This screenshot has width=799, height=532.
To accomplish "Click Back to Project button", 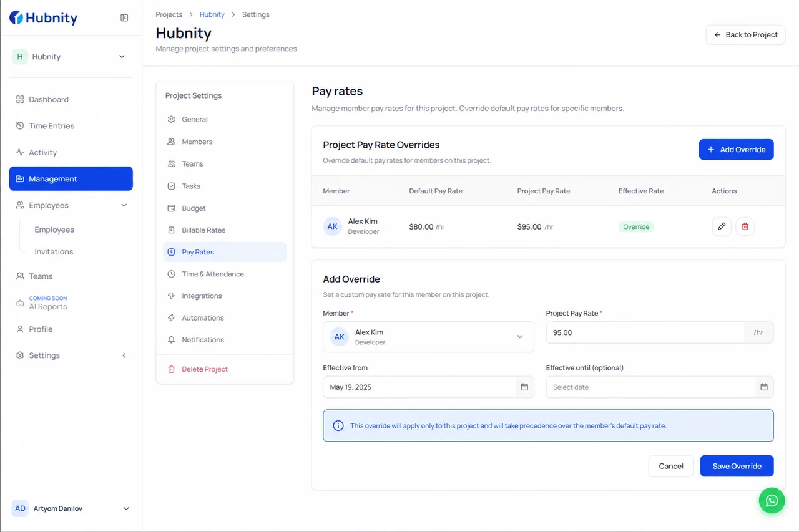I will (x=745, y=35).
